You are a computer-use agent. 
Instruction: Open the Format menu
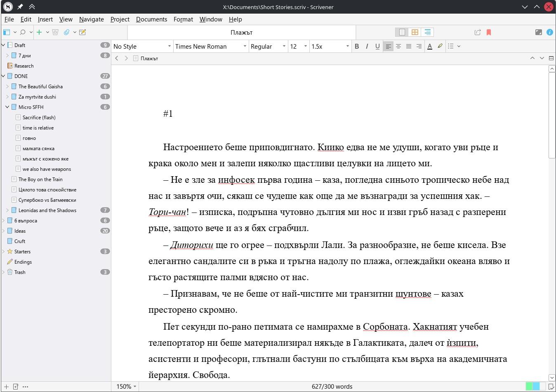(x=183, y=19)
